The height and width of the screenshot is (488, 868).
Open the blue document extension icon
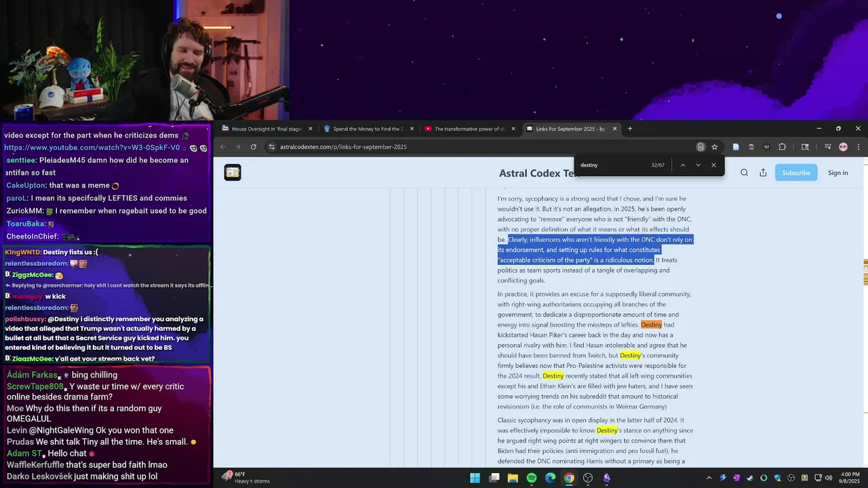point(736,147)
